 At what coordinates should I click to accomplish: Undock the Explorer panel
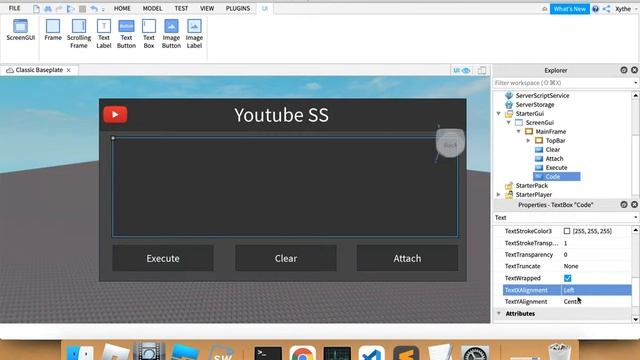(624, 70)
